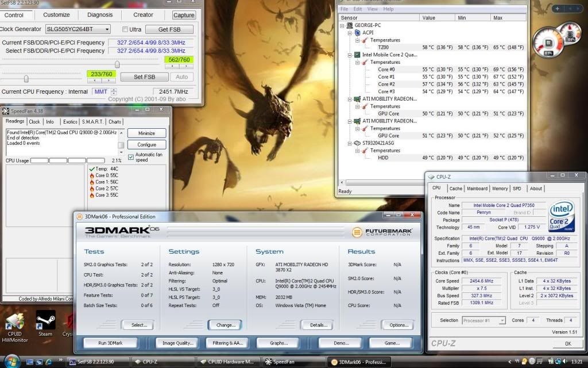Screen dimensions: 588x368
Task: Switch to Creator tab in SetFSB
Action: [143, 14]
